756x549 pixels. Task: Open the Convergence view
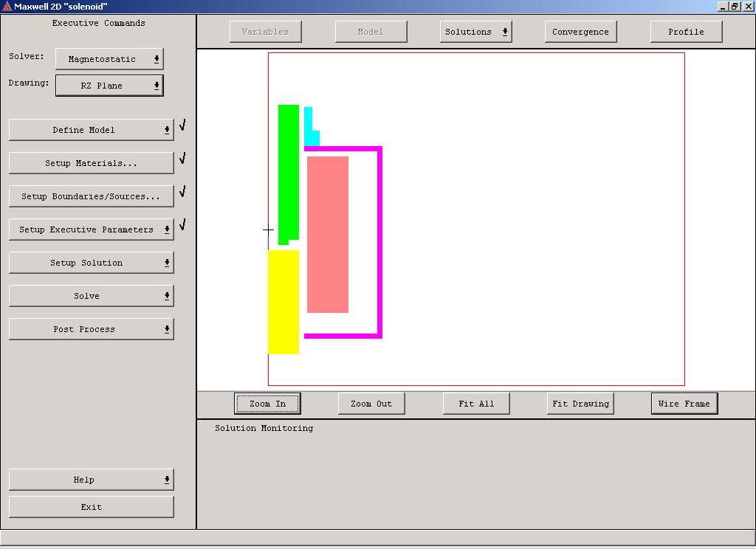580,32
